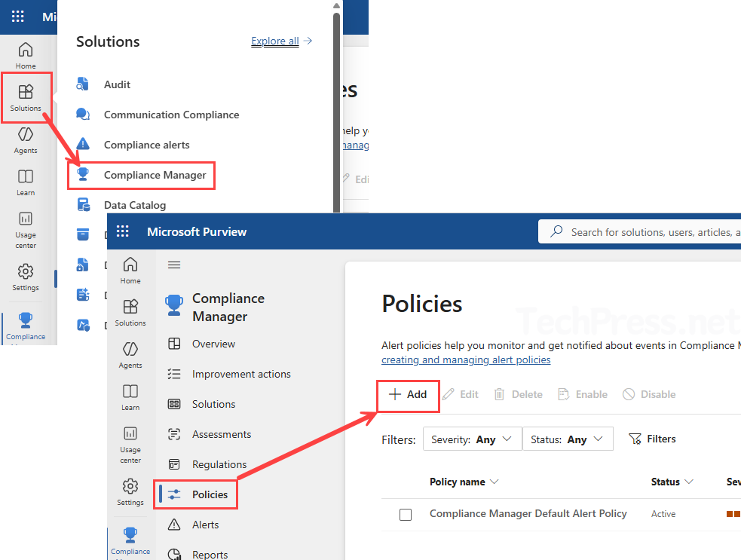Click the Solutions flyout scrollbar

[336, 111]
